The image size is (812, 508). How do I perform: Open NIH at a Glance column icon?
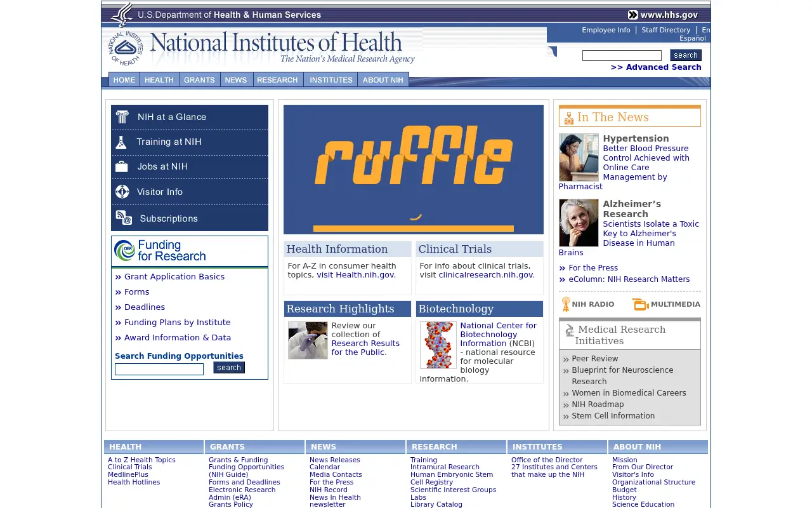tap(122, 117)
